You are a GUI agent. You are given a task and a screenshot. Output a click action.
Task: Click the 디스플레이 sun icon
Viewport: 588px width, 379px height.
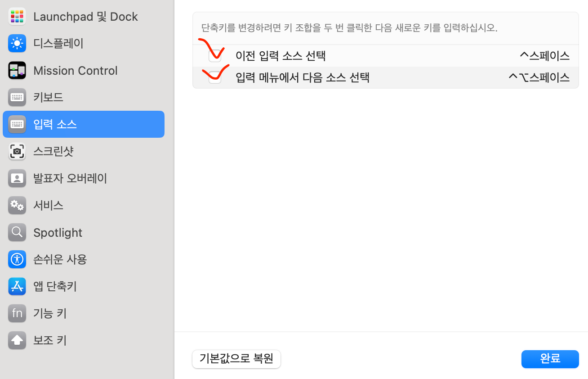pos(17,44)
